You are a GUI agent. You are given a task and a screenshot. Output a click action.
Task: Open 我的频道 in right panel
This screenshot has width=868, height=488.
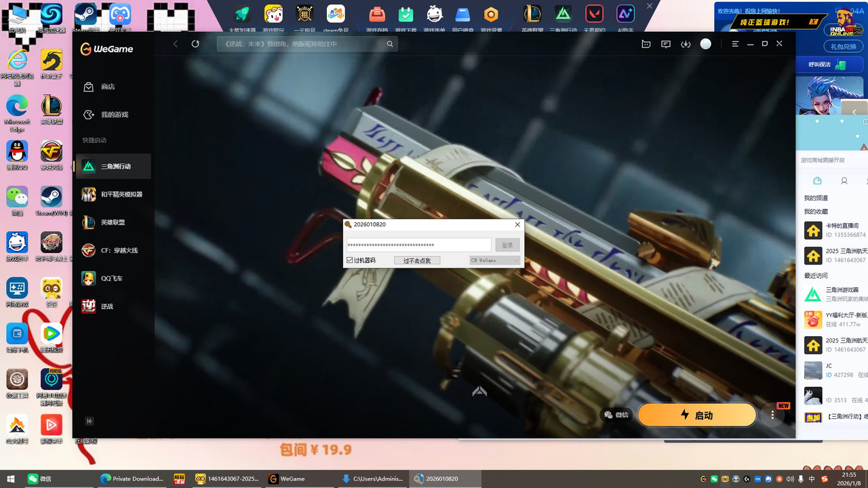coord(816,198)
